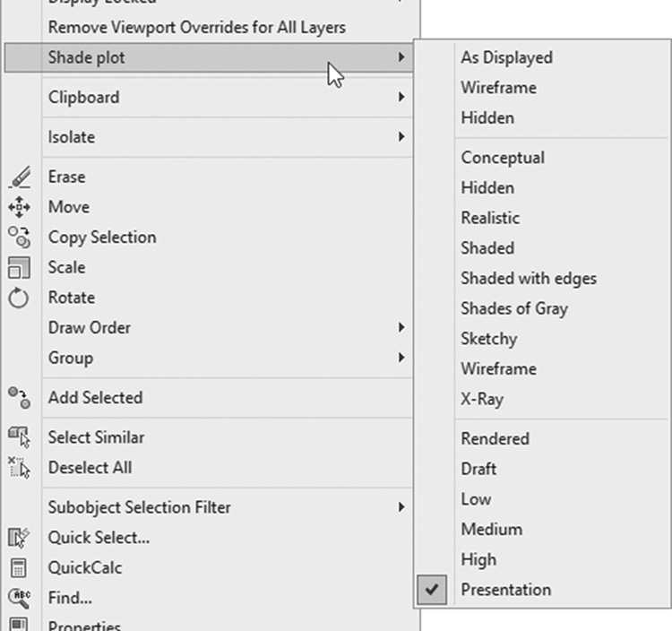Viewport: 672px width, 631px height.
Task: Open QuickCalc from the menu
Action: (209, 568)
